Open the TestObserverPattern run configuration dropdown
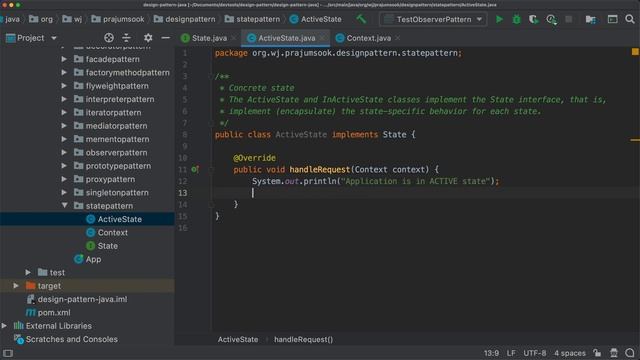This screenshot has width=640, height=360. point(433,19)
